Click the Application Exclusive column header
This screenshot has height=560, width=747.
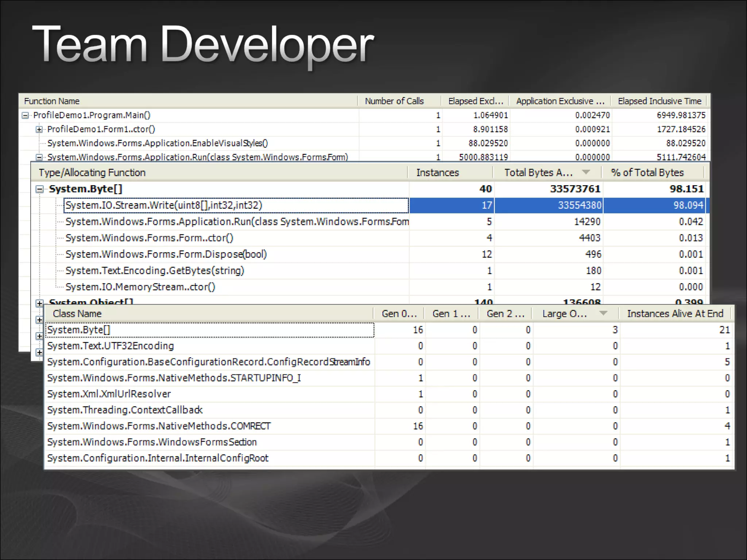[560, 101]
